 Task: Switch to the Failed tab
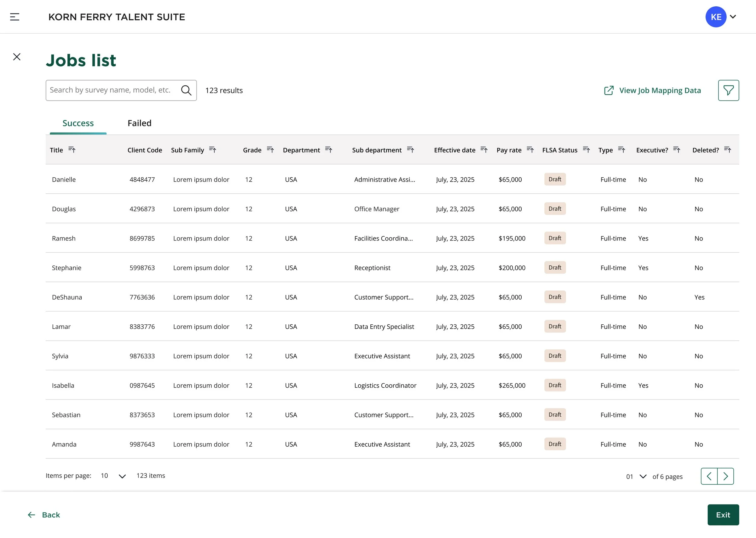[x=139, y=123]
